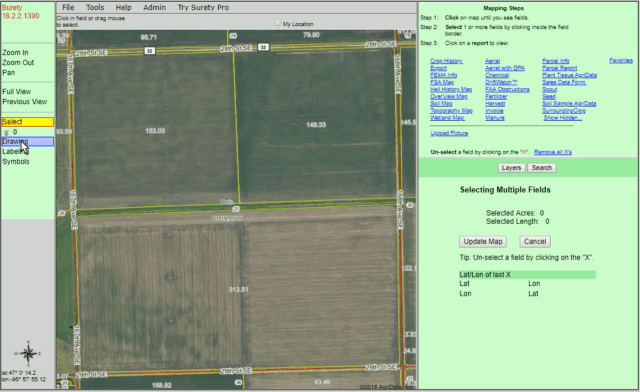Open the Manure report link
640x392 pixels.
point(495,118)
